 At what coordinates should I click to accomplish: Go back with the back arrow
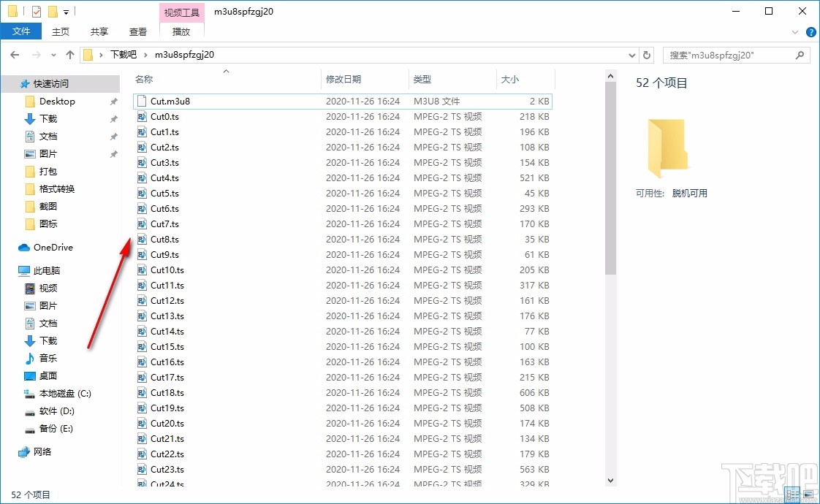[x=15, y=55]
